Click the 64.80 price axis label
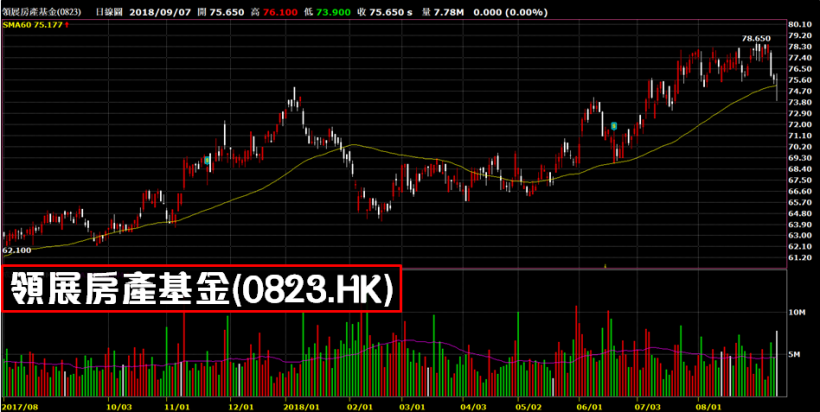This screenshot has width=820, height=412. (x=800, y=213)
